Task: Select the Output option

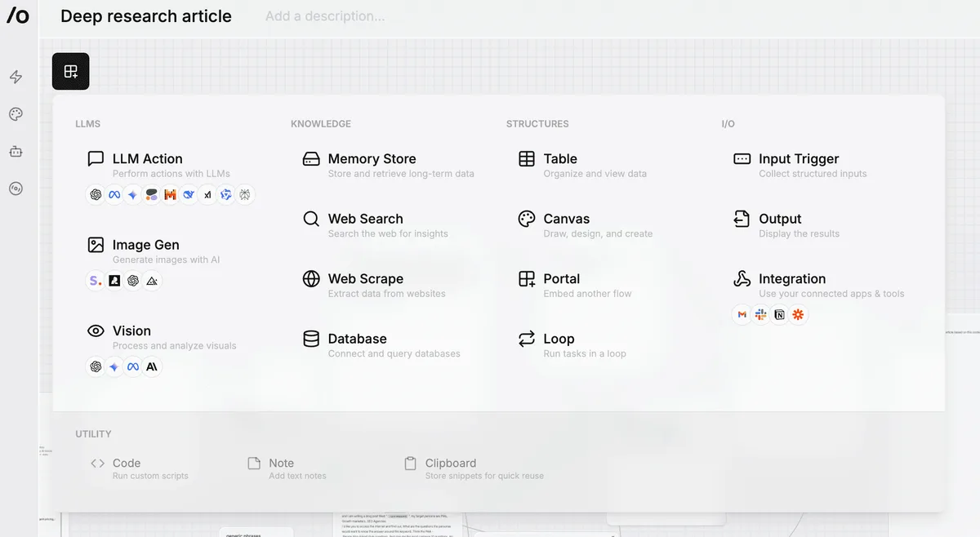Action: 786,225
